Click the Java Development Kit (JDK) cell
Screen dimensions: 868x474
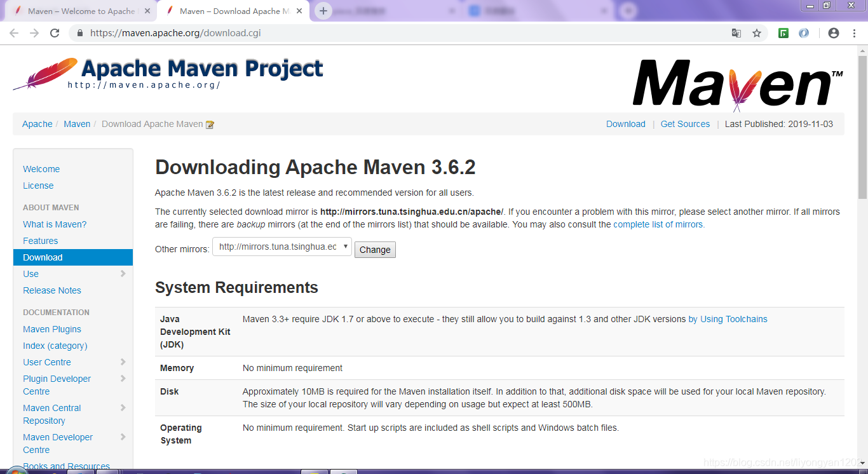tap(195, 332)
